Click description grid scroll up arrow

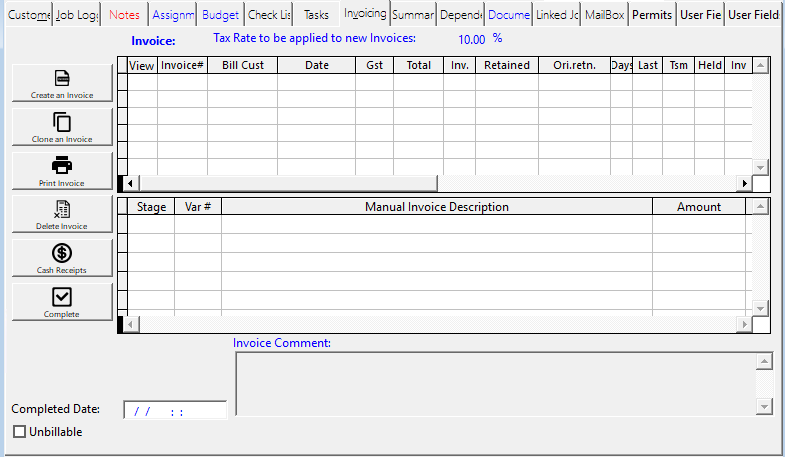point(760,206)
